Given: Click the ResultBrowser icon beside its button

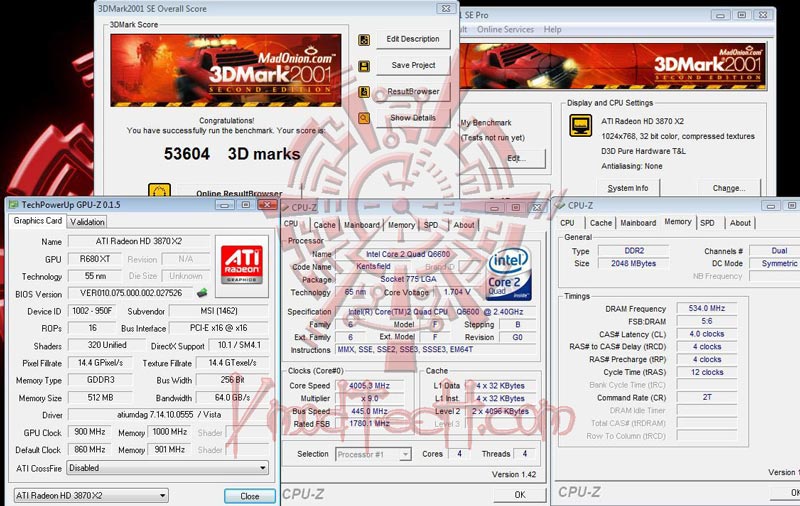Looking at the screenshot, I should coord(364,92).
